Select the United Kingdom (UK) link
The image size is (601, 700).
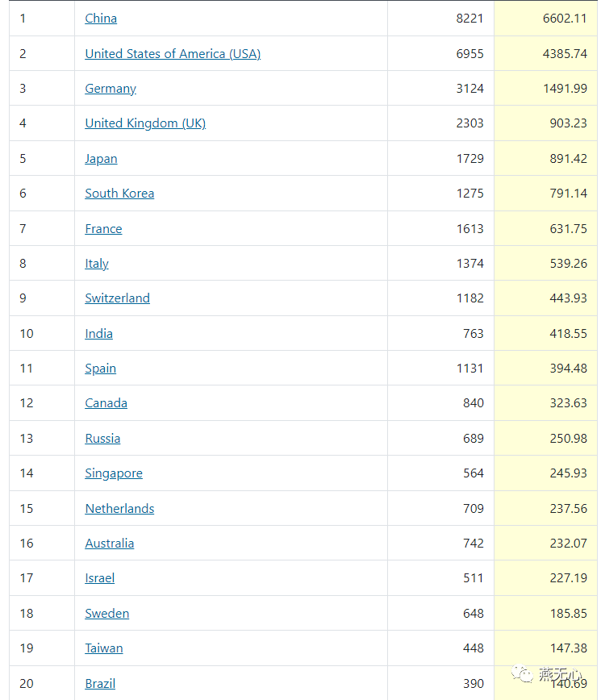coord(145,123)
